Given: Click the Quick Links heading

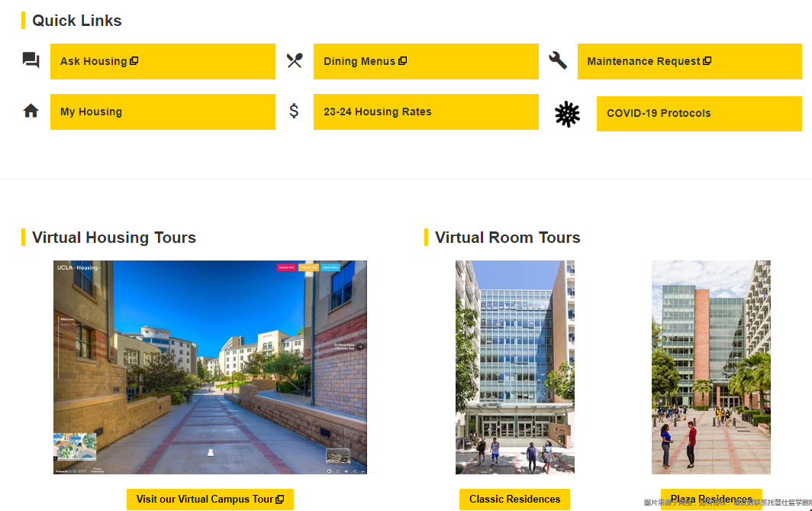Looking at the screenshot, I should coord(76,20).
